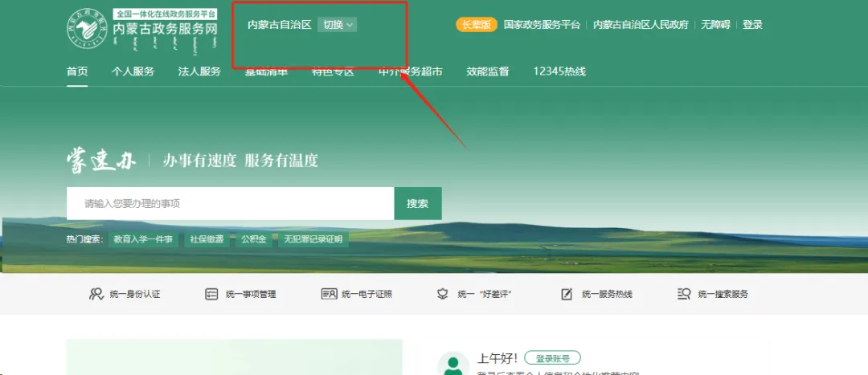The image size is (868, 375).
Task: Open the 切换 region switch dropdown
Action: [x=337, y=24]
